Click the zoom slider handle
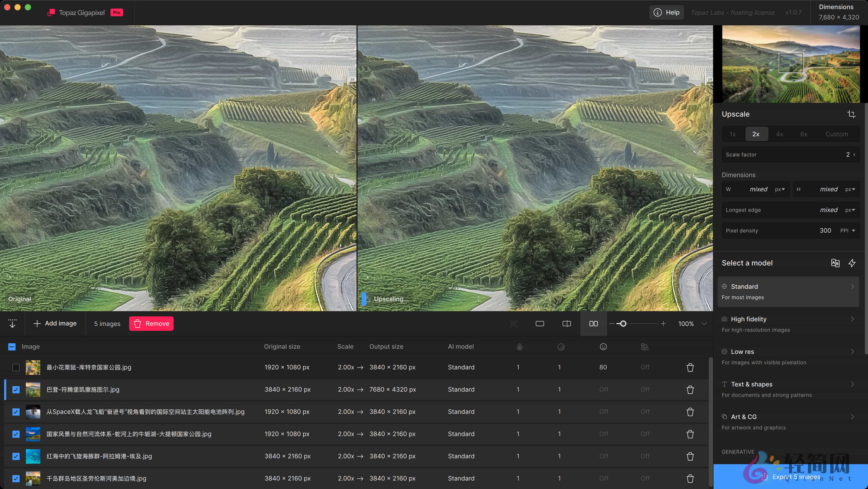 [623, 324]
